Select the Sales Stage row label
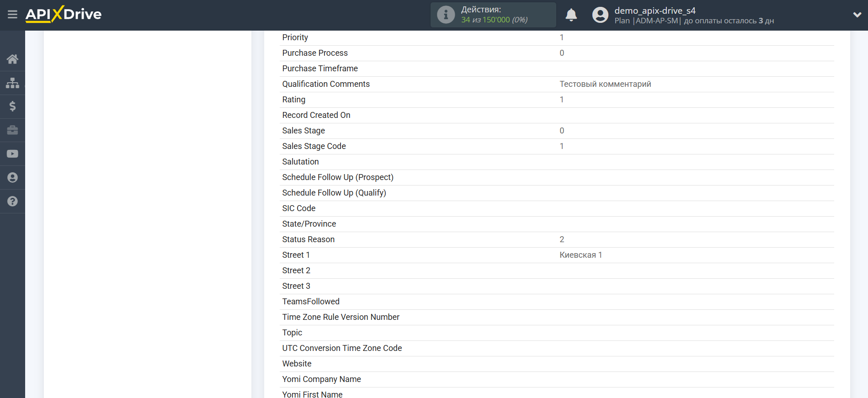Image resolution: width=868 pixels, height=398 pixels. pos(303,131)
